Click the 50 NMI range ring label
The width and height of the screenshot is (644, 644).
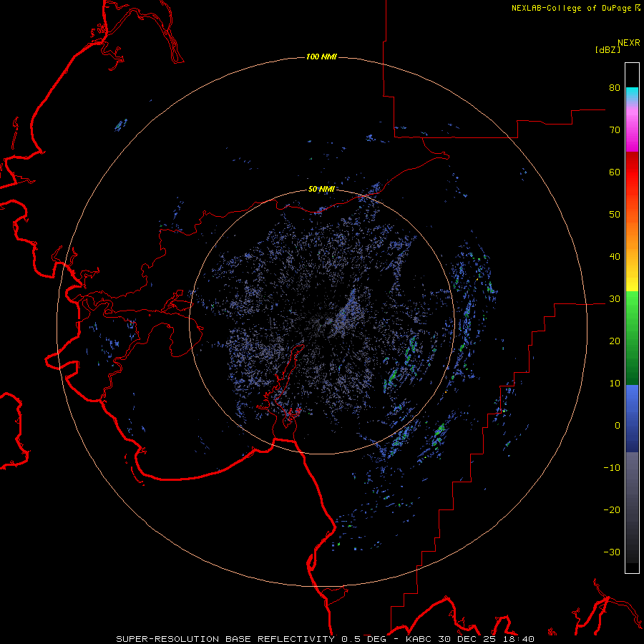[x=321, y=190]
